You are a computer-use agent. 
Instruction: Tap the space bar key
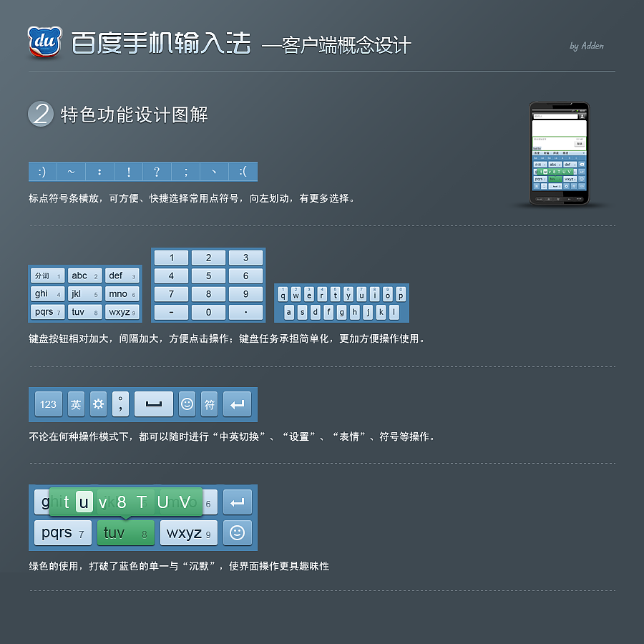coord(154,404)
